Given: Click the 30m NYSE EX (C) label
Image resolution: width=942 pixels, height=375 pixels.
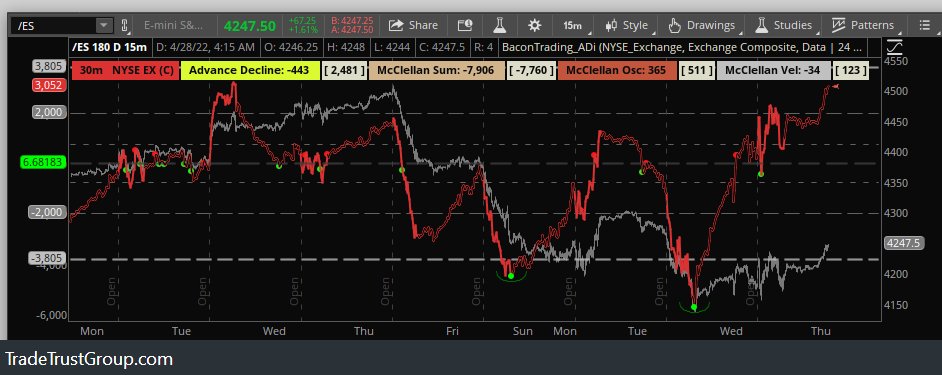Looking at the screenshot, I should tap(126, 70).
